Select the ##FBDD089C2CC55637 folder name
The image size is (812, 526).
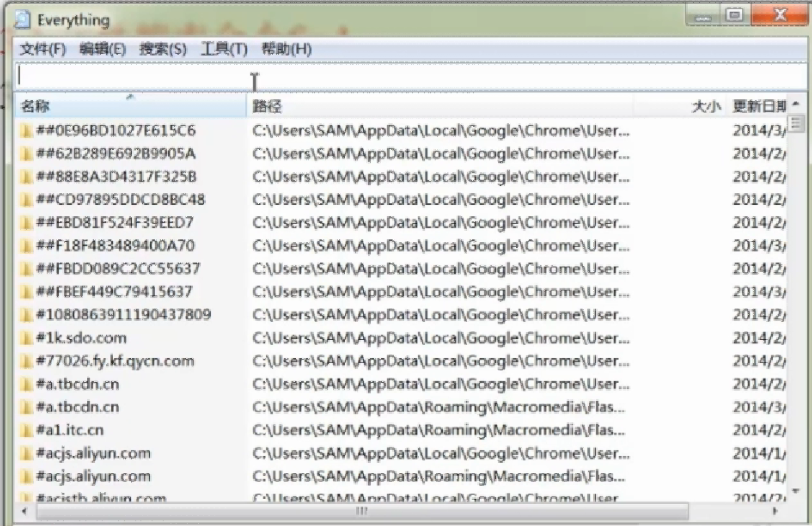click(118, 269)
